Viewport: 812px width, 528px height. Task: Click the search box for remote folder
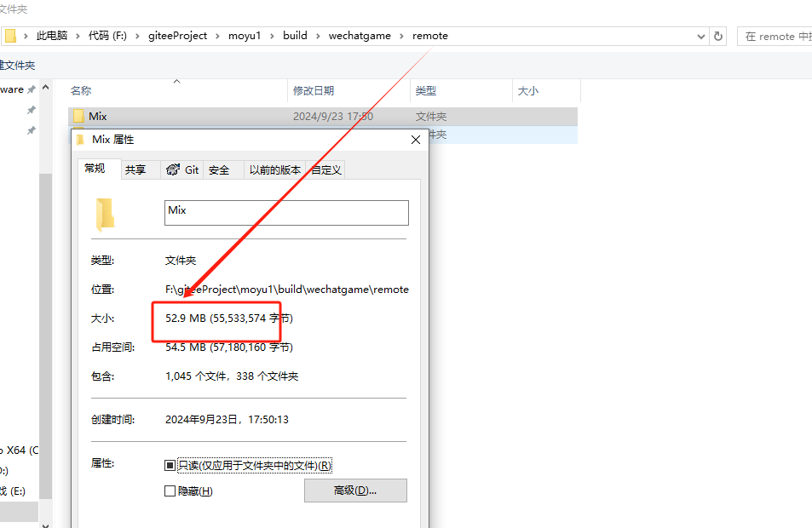775,37
